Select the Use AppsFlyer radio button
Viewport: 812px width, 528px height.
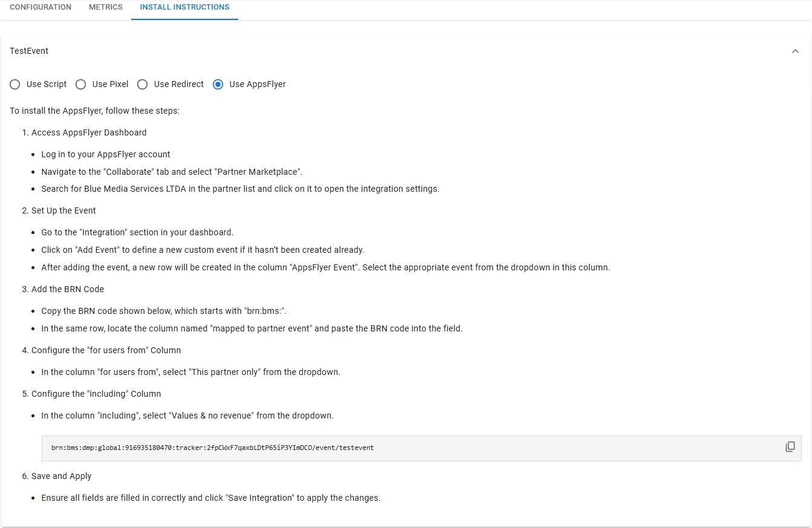218,85
